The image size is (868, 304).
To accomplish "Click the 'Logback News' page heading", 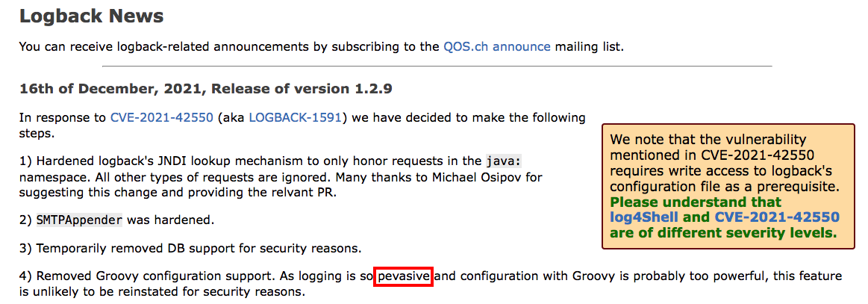I will [x=91, y=16].
